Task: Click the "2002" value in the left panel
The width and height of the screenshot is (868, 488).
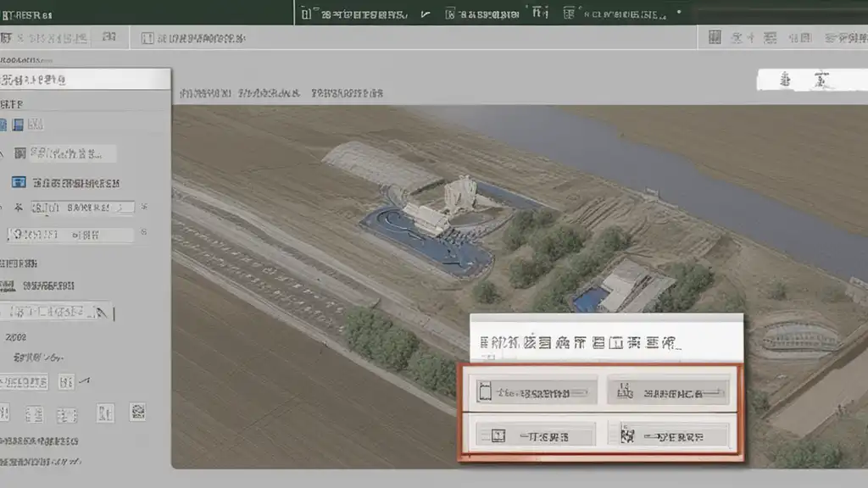Action: pos(15,337)
